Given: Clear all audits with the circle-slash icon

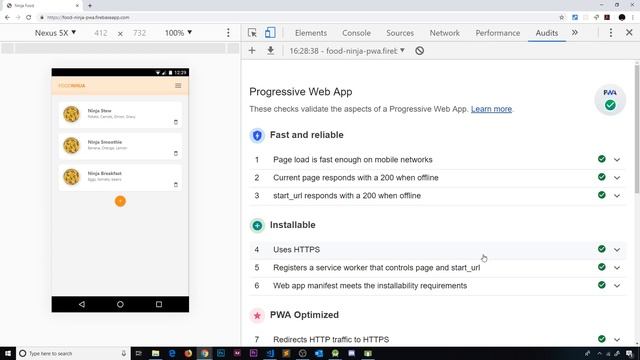Looking at the screenshot, I should pyautogui.click(x=419, y=51).
